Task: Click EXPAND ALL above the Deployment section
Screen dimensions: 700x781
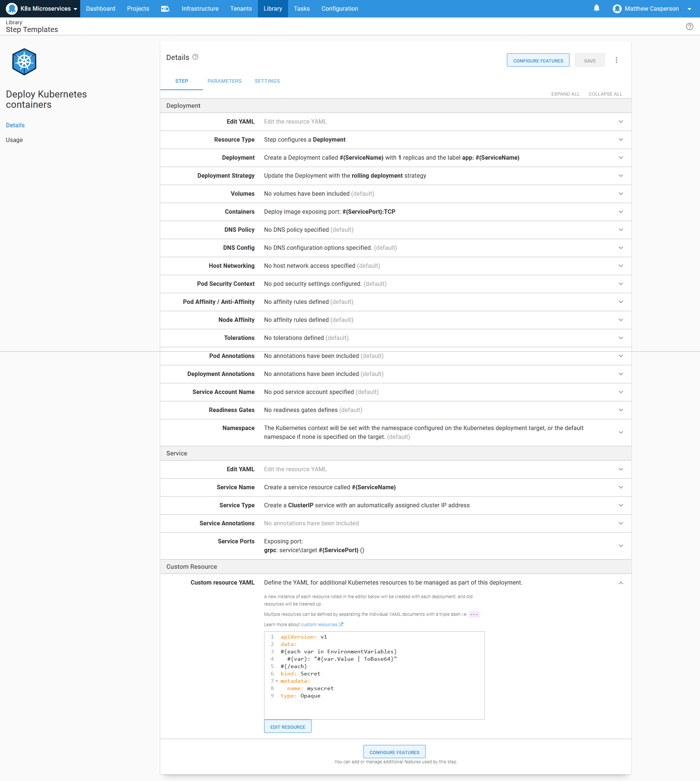Action: [565, 94]
